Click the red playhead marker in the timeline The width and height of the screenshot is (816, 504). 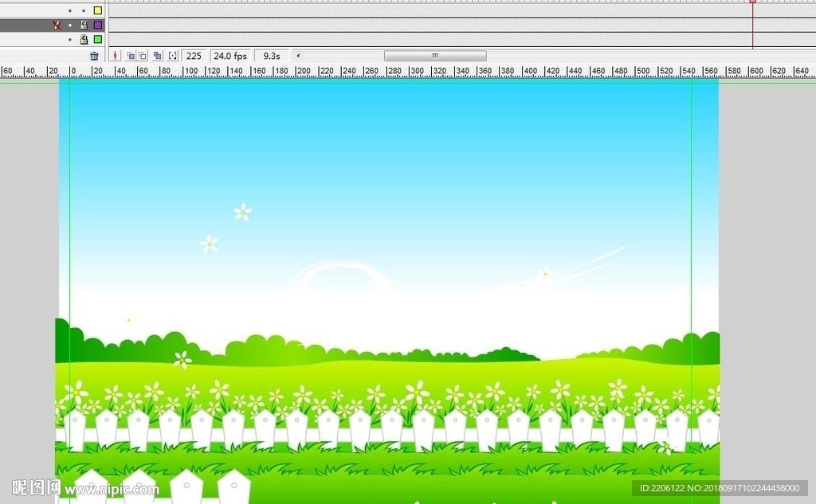pos(752,2)
